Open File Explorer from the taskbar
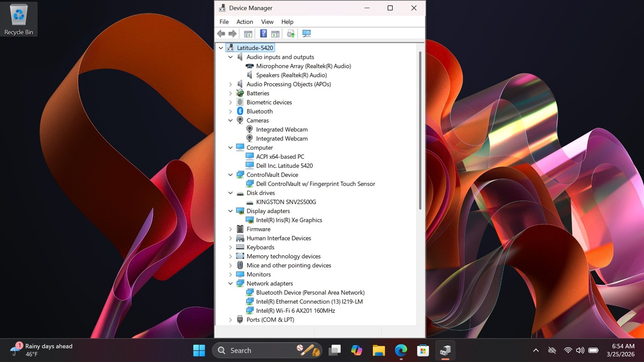Image resolution: width=644 pixels, height=362 pixels. pyautogui.click(x=379, y=350)
